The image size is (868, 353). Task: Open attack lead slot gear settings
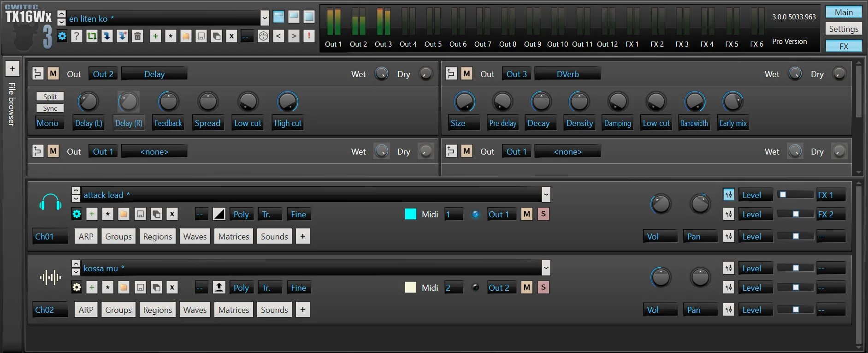[77, 214]
